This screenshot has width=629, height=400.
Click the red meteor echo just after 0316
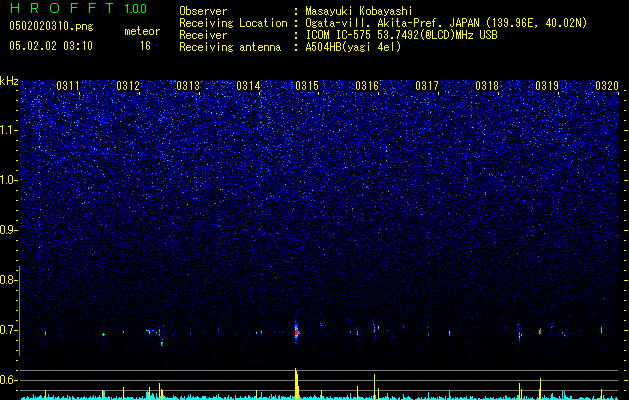374,329
